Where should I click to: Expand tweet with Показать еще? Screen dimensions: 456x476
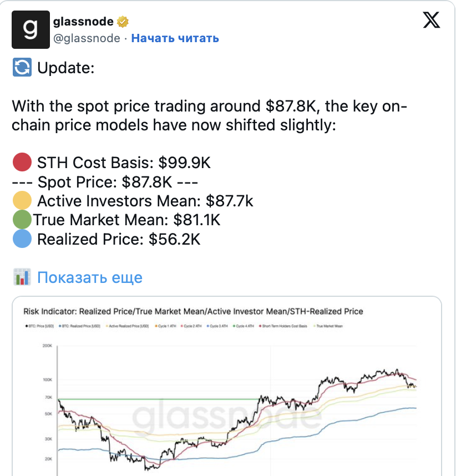click(x=89, y=277)
